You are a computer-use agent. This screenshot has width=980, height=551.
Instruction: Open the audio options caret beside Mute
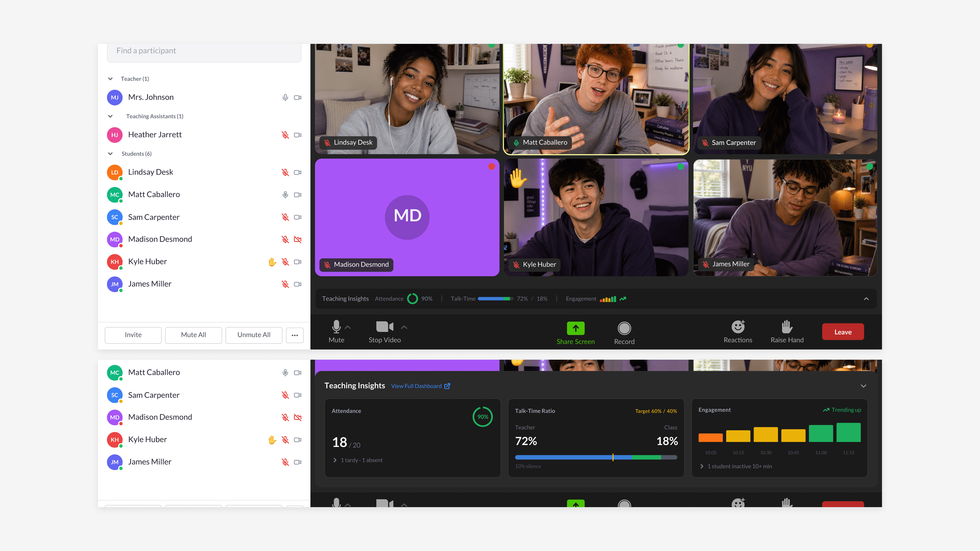point(348,327)
